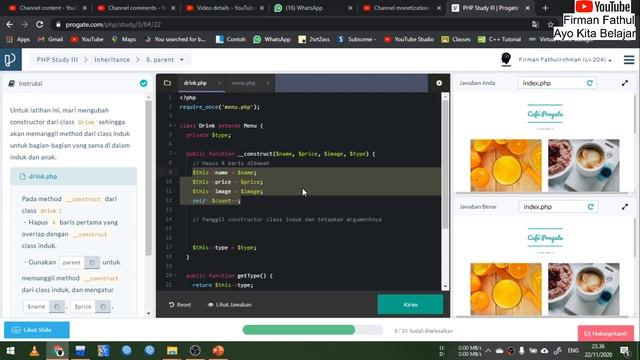Click the index.php field in Jawaban Benar
This screenshot has height=360, width=640.
tap(558, 207)
